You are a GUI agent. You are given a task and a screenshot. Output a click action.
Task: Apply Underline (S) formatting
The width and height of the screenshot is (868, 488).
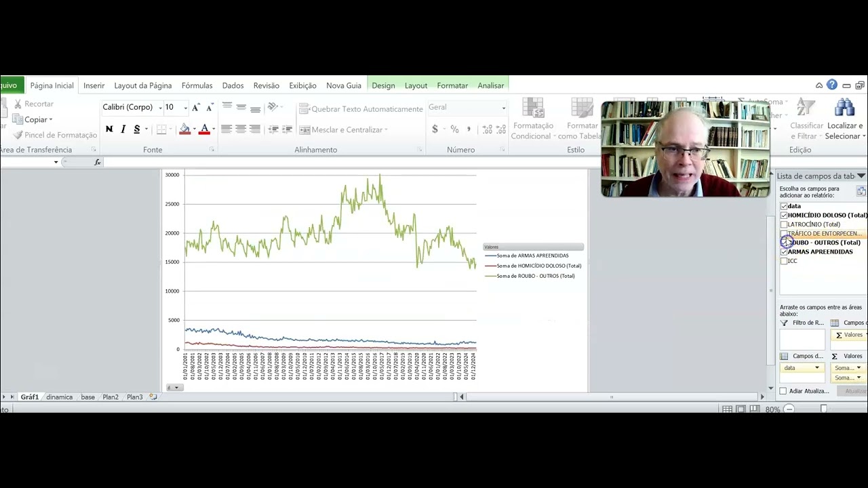tap(137, 129)
